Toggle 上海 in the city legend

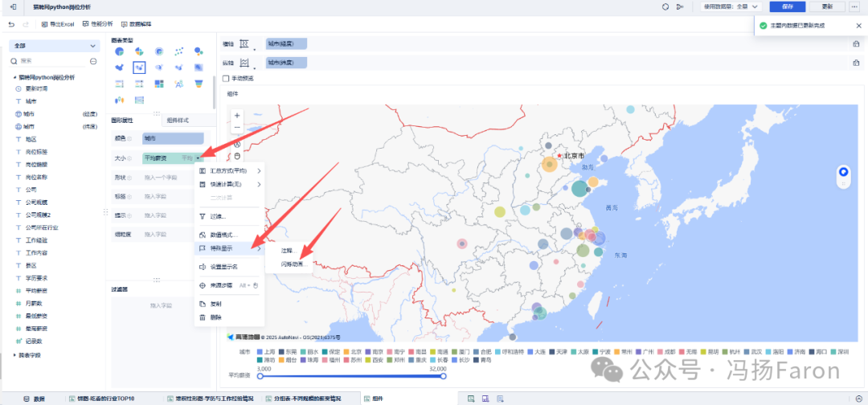[x=266, y=351]
